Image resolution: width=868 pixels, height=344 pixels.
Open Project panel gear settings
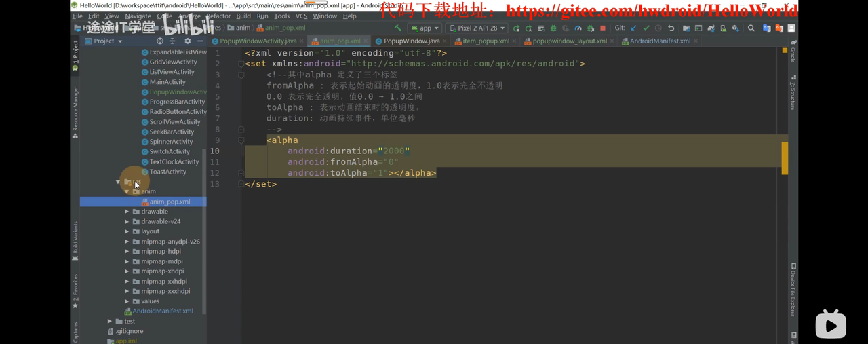[188, 41]
